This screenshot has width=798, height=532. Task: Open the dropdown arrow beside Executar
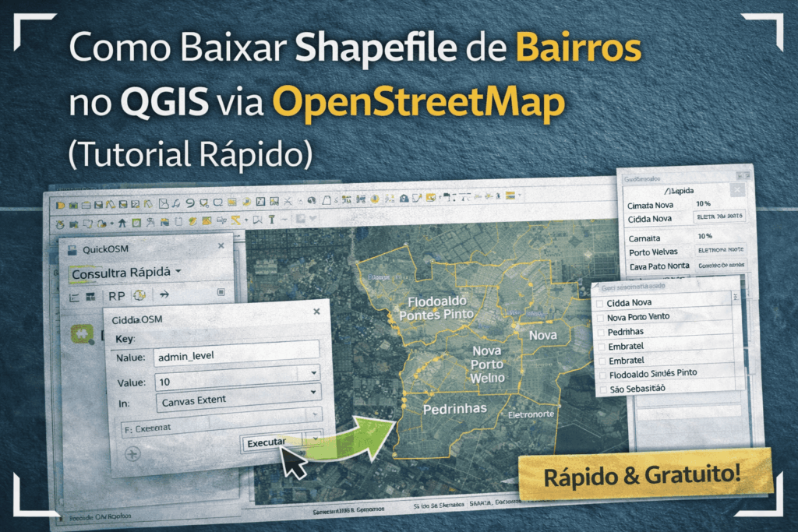tap(315, 438)
